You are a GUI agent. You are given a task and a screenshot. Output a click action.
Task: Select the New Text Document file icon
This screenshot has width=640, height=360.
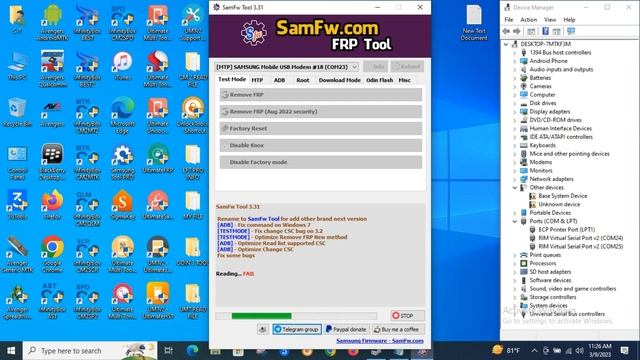click(x=474, y=22)
